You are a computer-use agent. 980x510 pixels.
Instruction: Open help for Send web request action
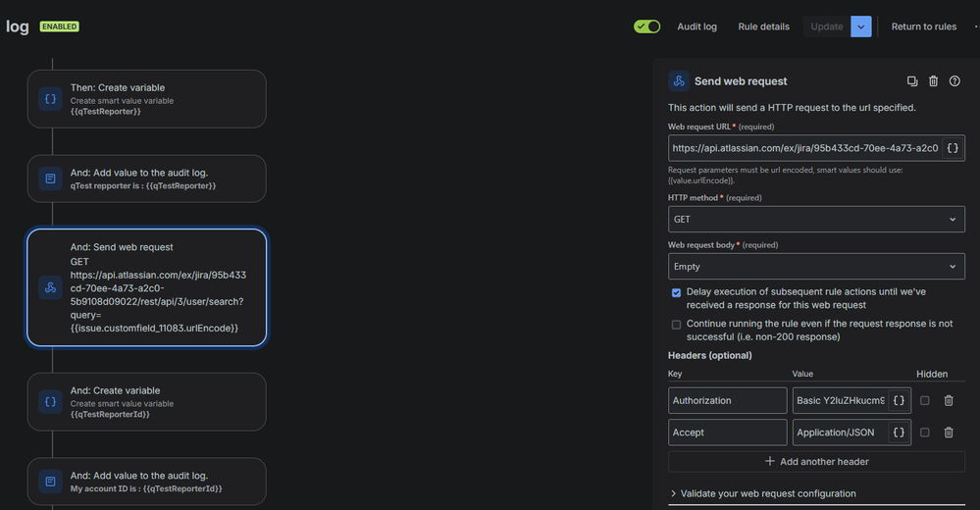pos(954,81)
